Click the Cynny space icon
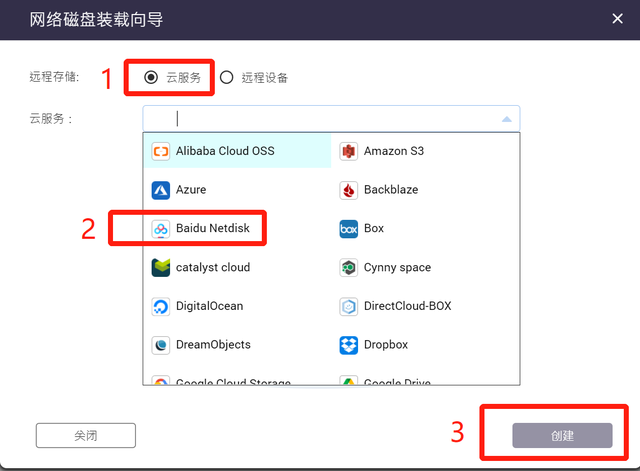 [349, 268]
